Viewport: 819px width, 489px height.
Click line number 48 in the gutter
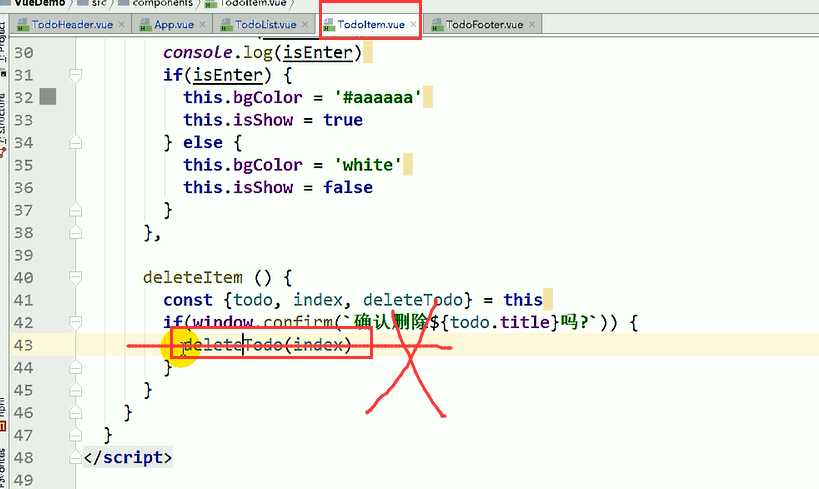[x=24, y=458]
